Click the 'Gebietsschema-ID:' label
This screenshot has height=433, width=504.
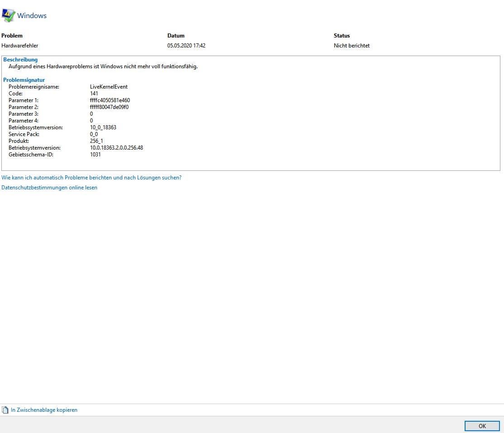pyautogui.click(x=31, y=155)
